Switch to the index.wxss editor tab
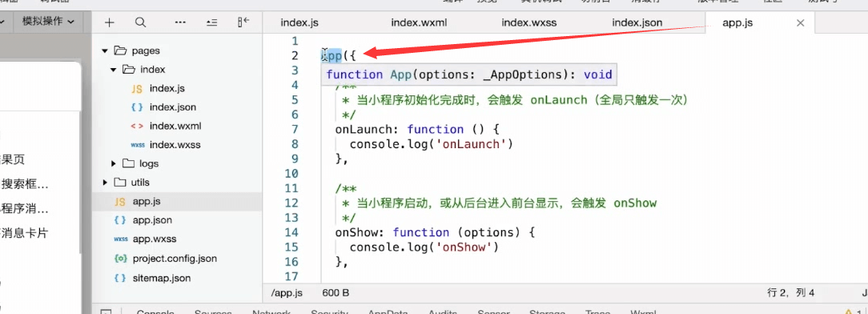Viewport: 868px width, 314px height. 528,23
